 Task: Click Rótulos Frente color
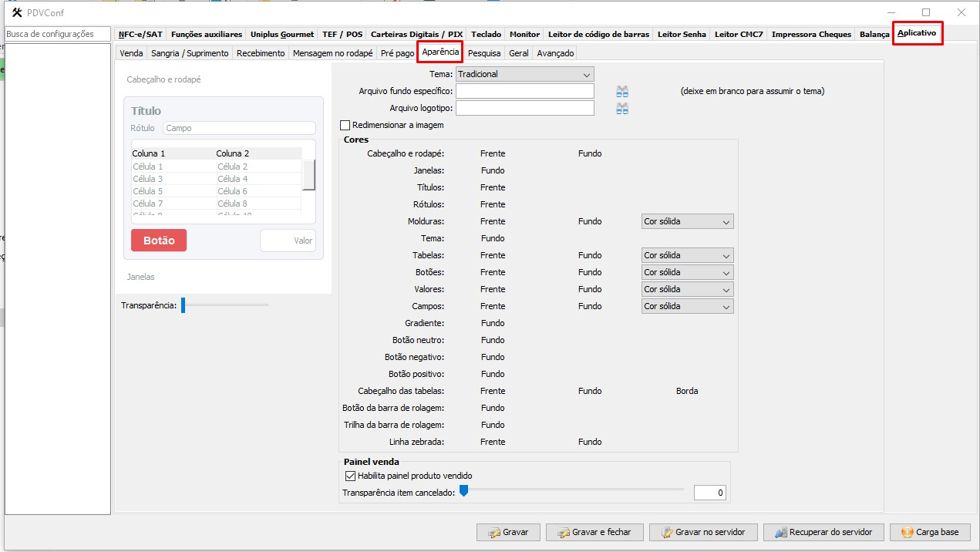[x=493, y=204]
